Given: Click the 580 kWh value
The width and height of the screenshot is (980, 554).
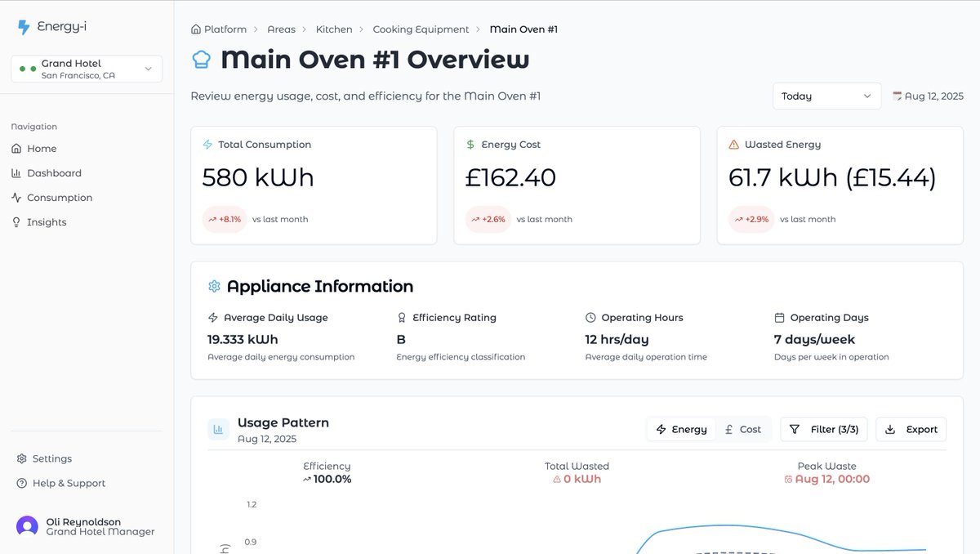Looking at the screenshot, I should click(x=258, y=177).
